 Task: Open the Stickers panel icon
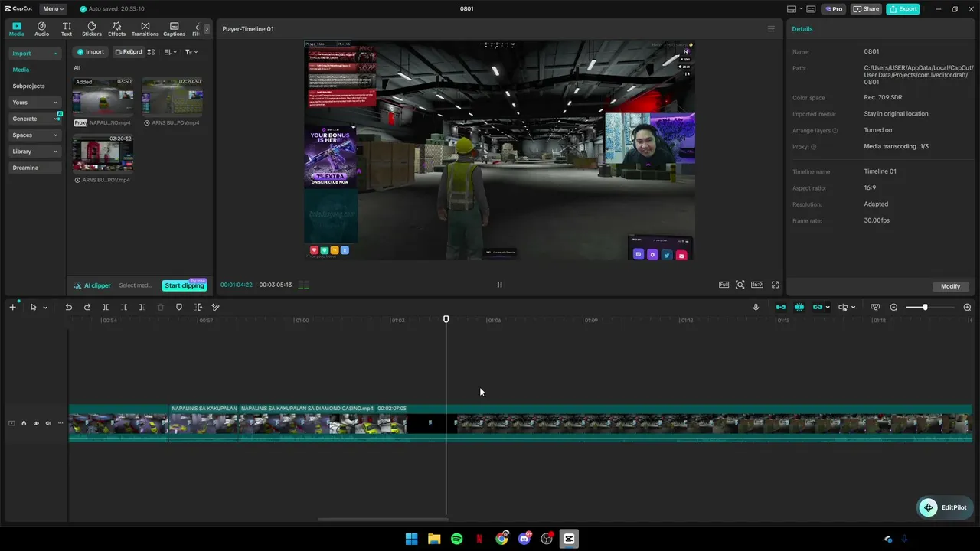[92, 29]
